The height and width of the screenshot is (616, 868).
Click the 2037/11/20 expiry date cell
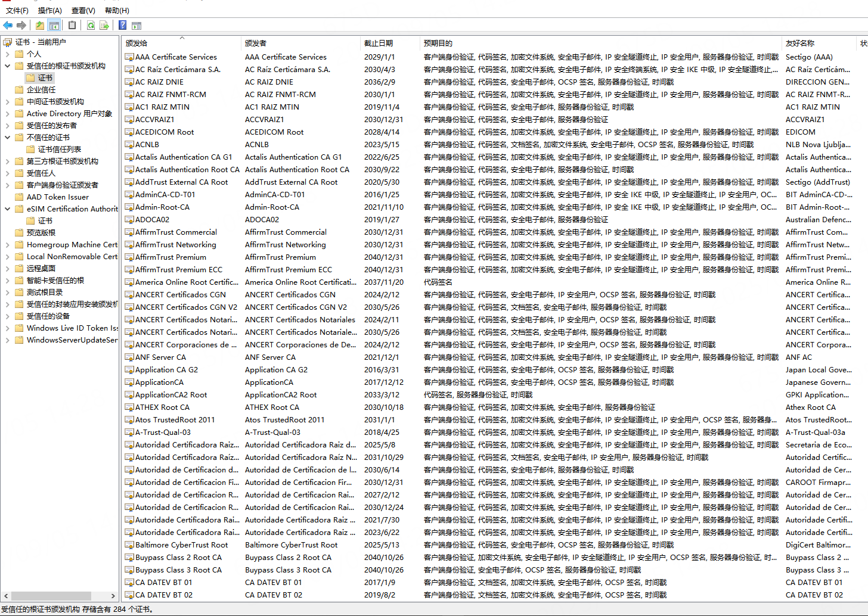[x=383, y=282]
